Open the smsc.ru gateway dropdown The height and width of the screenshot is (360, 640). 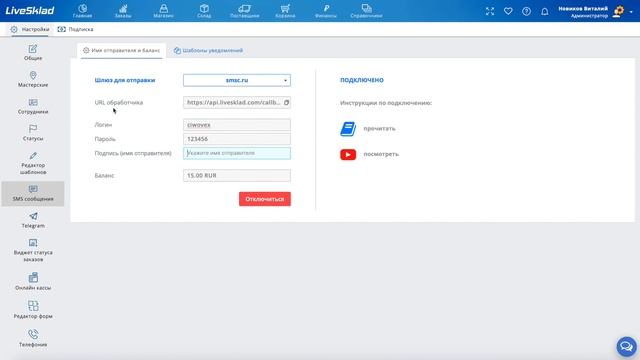pos(237,80)
